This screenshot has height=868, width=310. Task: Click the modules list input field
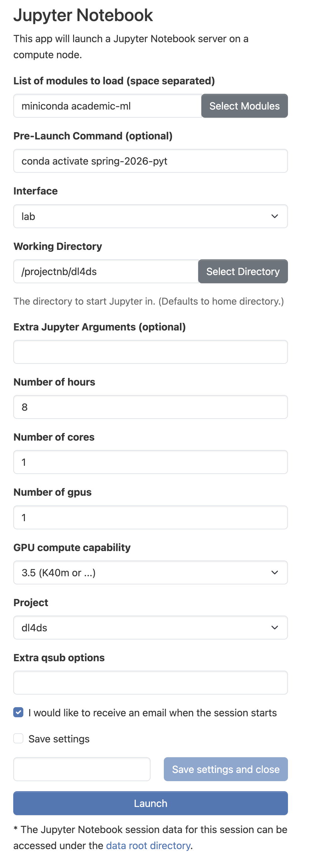(107, 106)
